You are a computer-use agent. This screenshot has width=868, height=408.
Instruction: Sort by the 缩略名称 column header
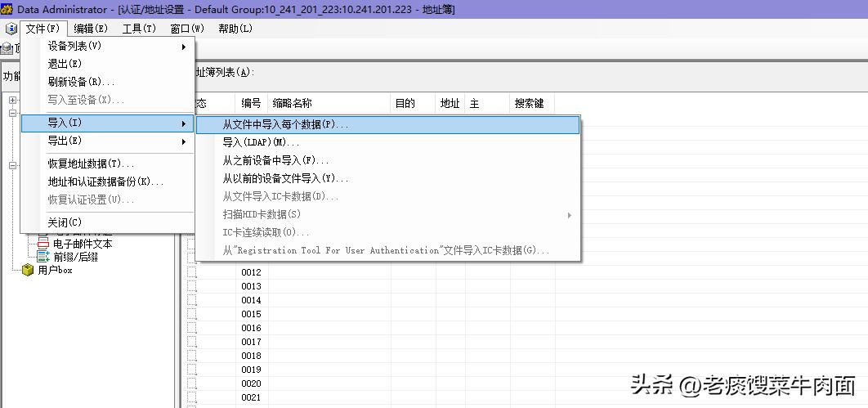tap(329, 103)
